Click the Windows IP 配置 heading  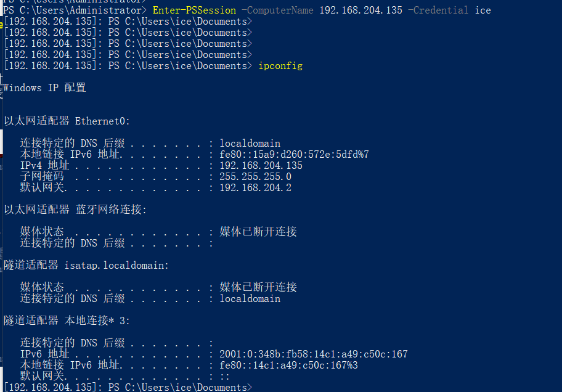[44, 88]
